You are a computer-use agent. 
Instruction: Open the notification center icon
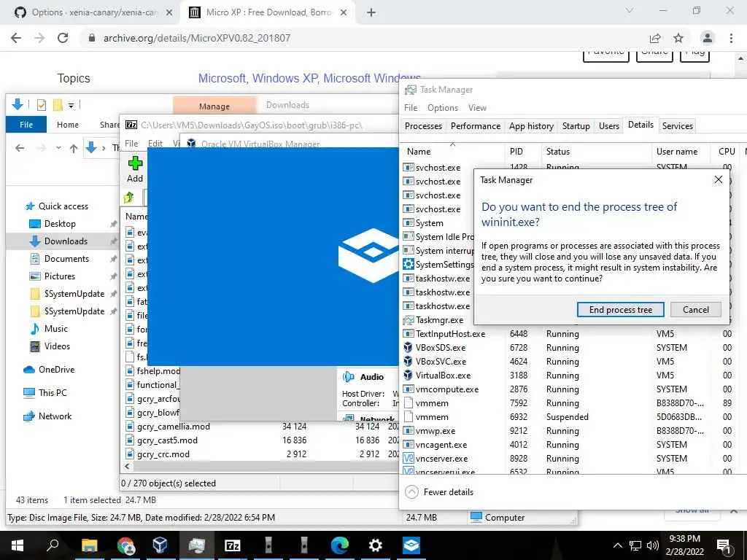724,545
